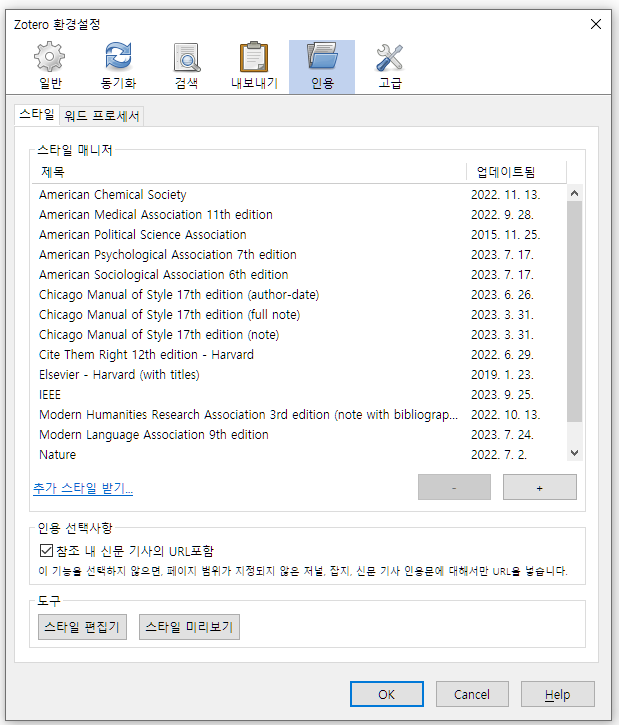Select American Chemical Society style
Screen dimensions: 619x725
coord(299,195)
